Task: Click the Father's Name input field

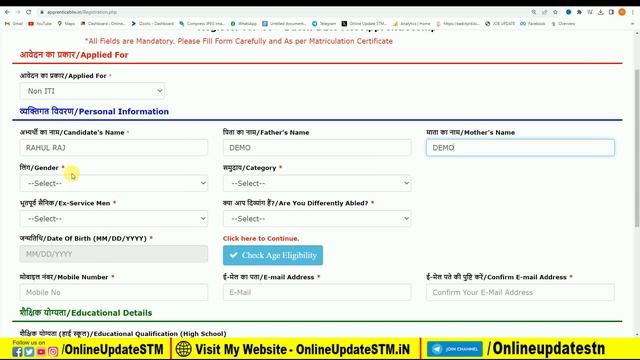Action: 317,148
